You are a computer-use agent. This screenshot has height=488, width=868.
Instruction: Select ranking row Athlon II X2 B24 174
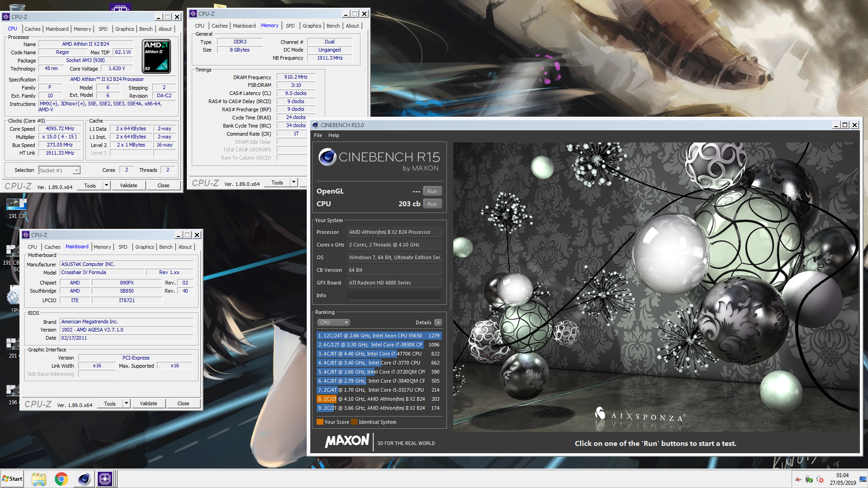(x=379, y=408)
